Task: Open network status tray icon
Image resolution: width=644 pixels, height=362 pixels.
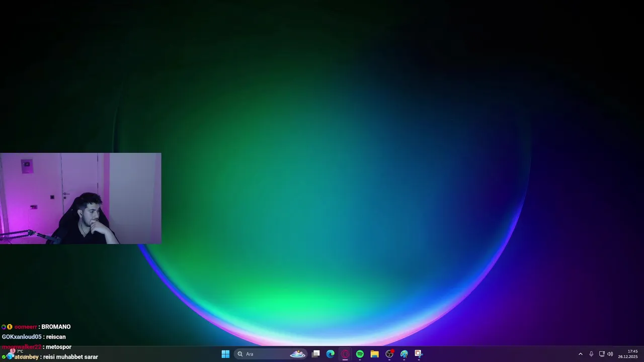Action: (x=602, y=354)
